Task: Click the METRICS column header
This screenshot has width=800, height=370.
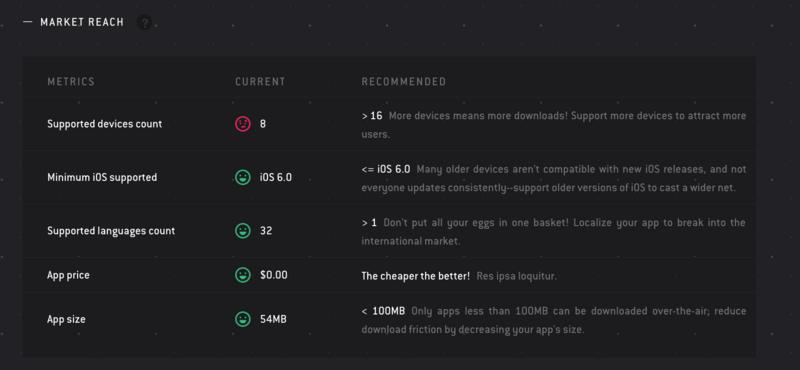Action: coord(71,82)
